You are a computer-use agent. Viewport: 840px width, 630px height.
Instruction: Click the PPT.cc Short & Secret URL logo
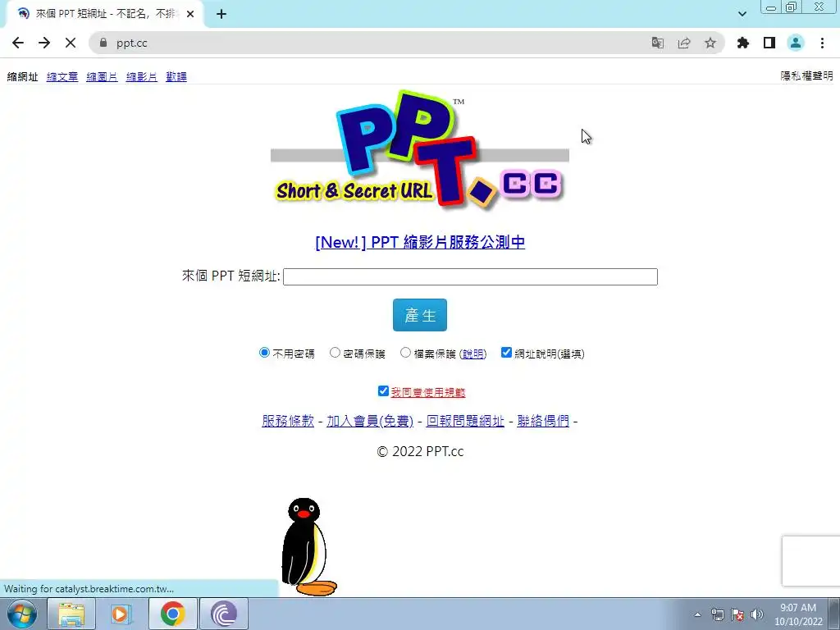coord(419,149)
